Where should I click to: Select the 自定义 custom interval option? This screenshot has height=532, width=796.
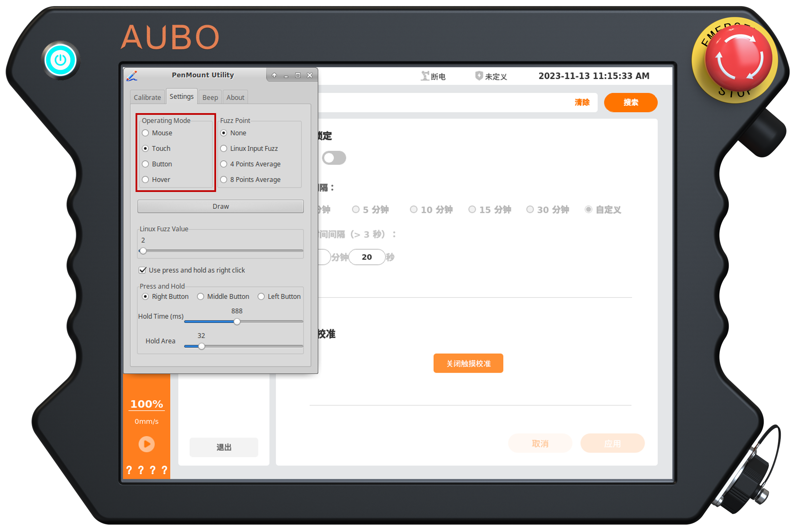pos(603,210)
